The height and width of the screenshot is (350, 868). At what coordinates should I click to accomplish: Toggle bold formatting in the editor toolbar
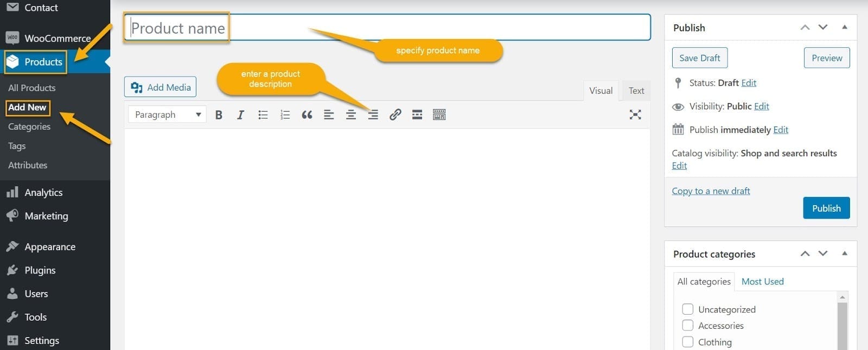point(219,114)
